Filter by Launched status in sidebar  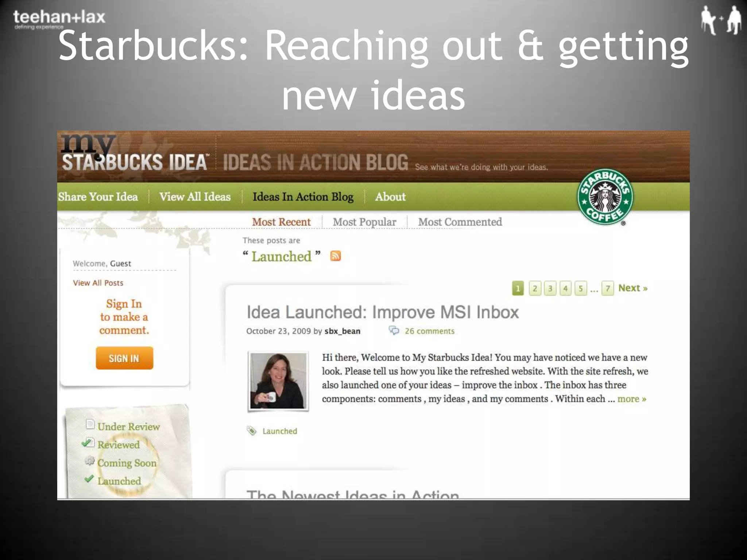(119, 481)
